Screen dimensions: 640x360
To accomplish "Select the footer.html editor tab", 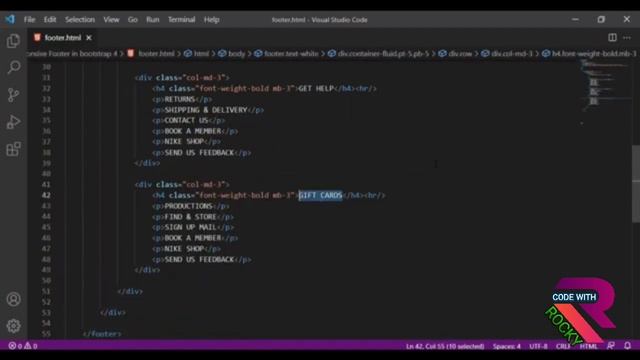I will click(x=62, y=38).
